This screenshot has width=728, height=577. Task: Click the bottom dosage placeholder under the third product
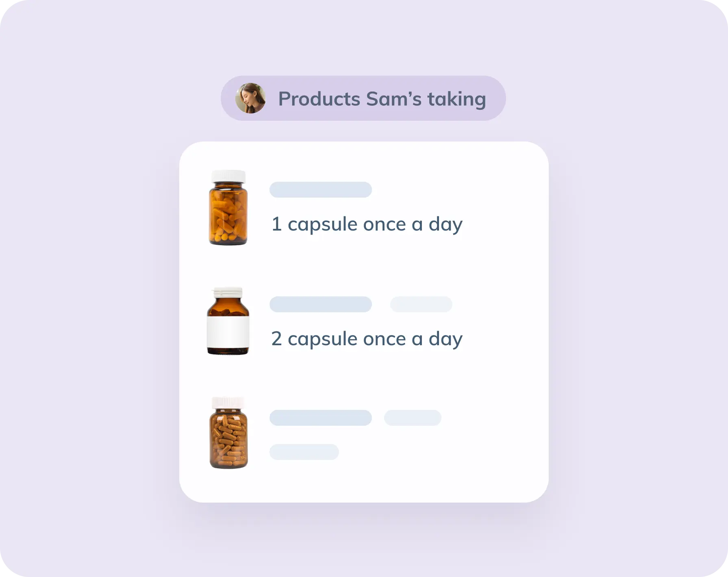tap(304, 452)
